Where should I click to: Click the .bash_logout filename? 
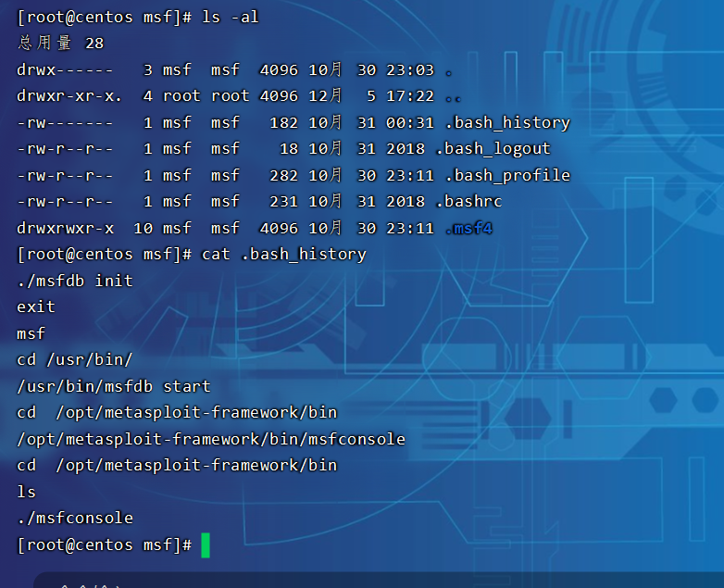pos(493,149)
